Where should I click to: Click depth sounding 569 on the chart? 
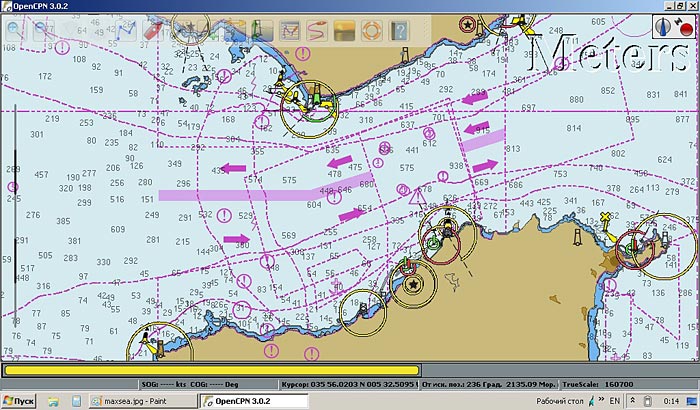tap(288, 235)
